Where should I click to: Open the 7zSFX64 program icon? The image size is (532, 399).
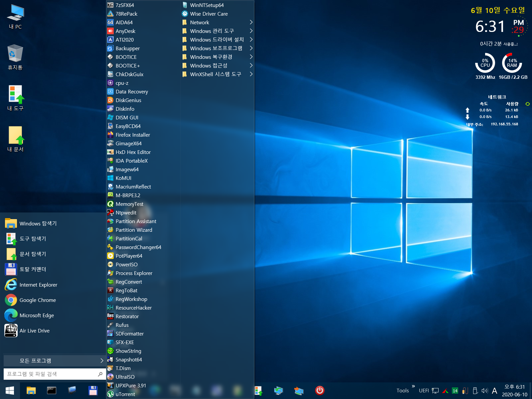tap(110, 5)
